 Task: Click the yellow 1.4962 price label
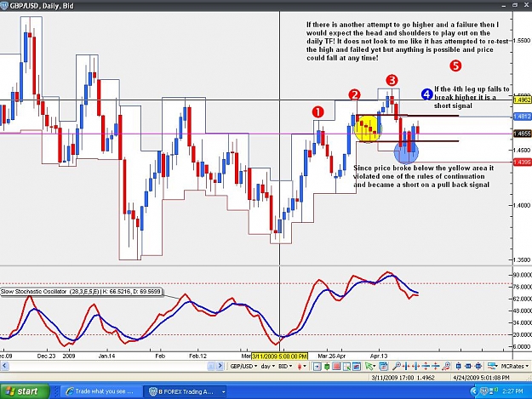pos(522,100)
